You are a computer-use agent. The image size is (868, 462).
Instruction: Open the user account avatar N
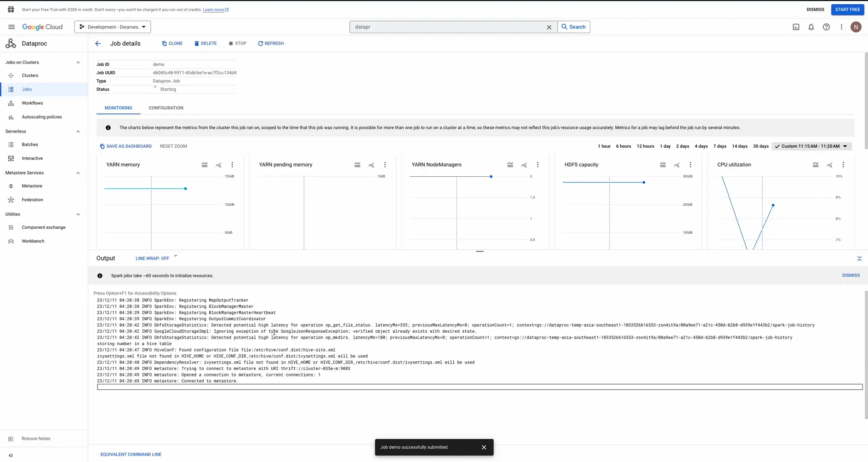[x=856, y=27]
